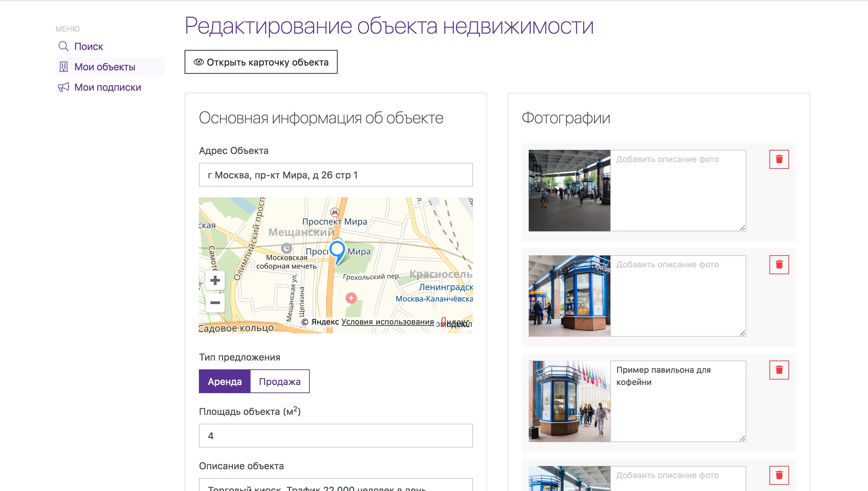
Task: Click the megaphone icon beside Мои подписки
Action: 63,87
